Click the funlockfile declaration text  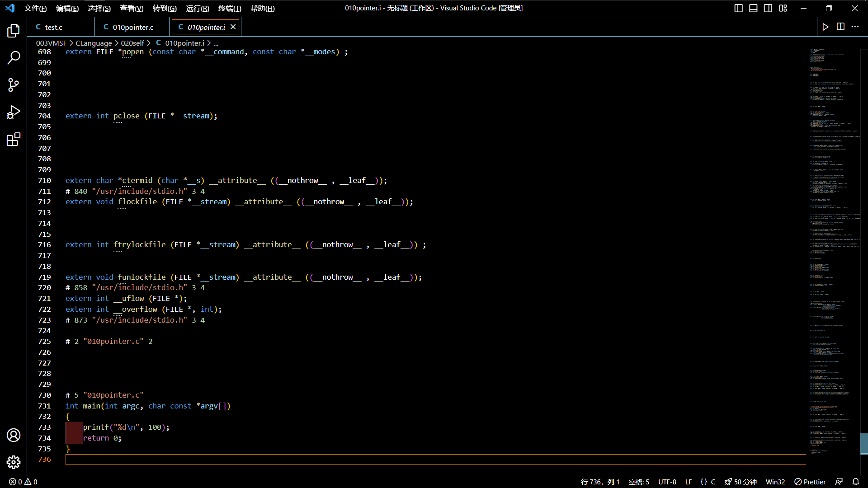[x=244, y=277]
